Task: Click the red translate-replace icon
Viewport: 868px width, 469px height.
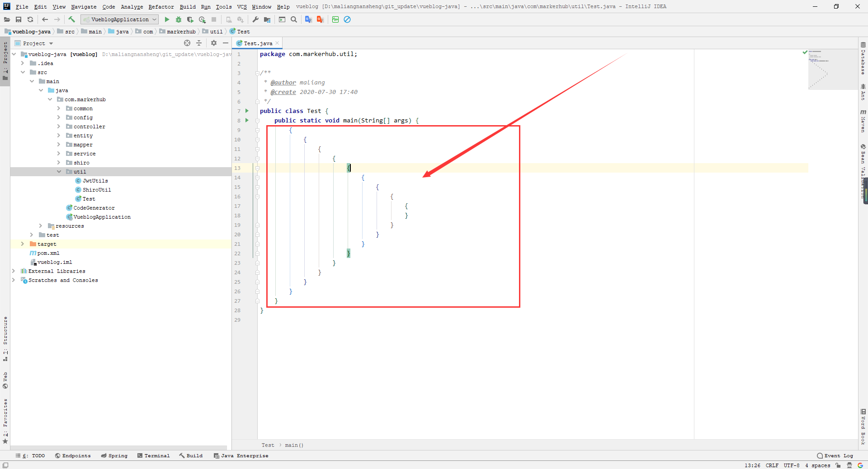Action: click(321, 19)
